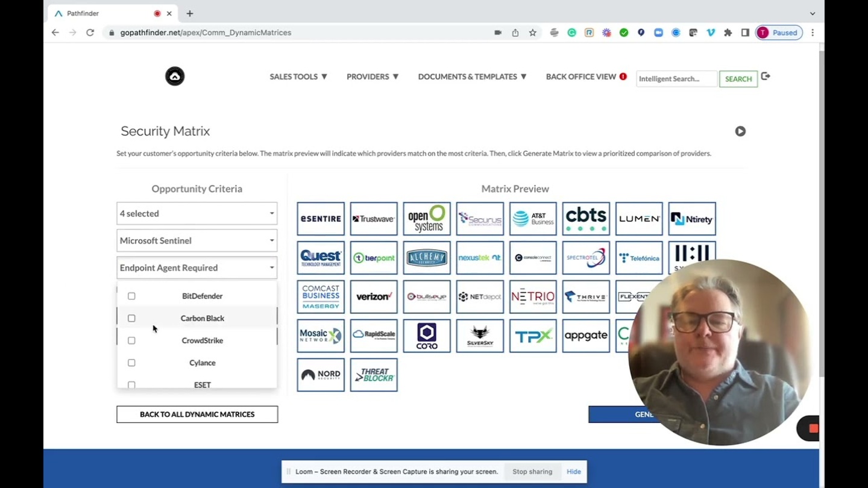The width and height of the screenshot is (868, 488).
Task: Select the Trustwave provider logo
Action: point(374,219)
